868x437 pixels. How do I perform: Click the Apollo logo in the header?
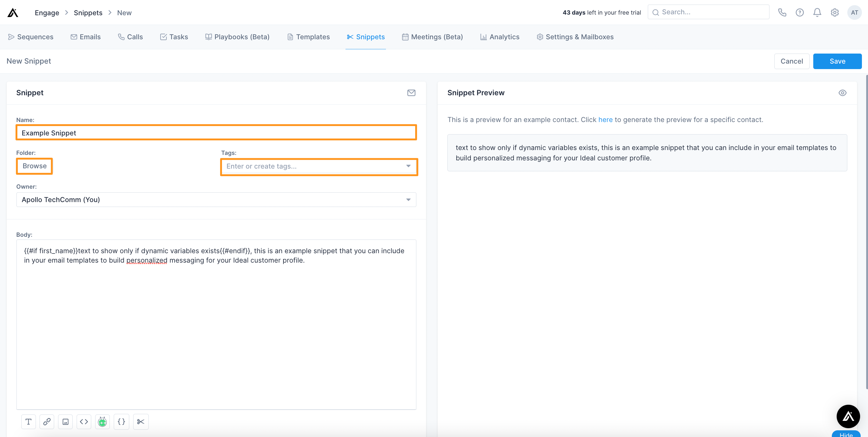[13, 12]
